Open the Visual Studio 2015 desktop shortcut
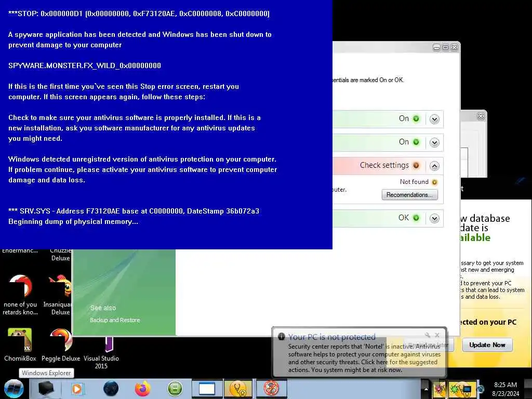Viewport: 532px width, 399px height. 101,353
